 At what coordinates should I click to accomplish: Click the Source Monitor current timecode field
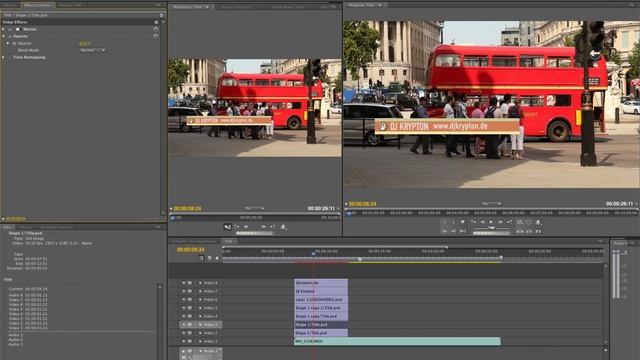pos(187,209)
